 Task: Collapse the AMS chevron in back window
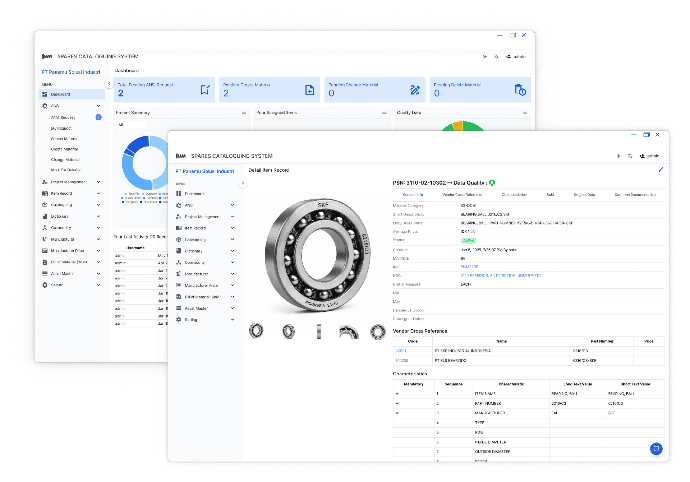click(x=99, y=106)
